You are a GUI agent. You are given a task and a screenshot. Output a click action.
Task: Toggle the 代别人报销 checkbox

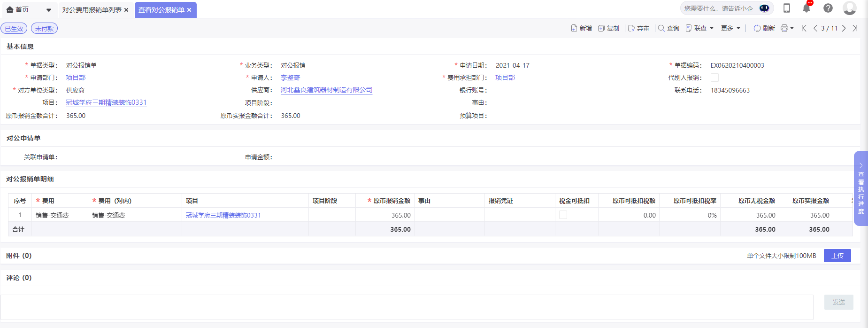pyautogui.click(x=714, y=78)
